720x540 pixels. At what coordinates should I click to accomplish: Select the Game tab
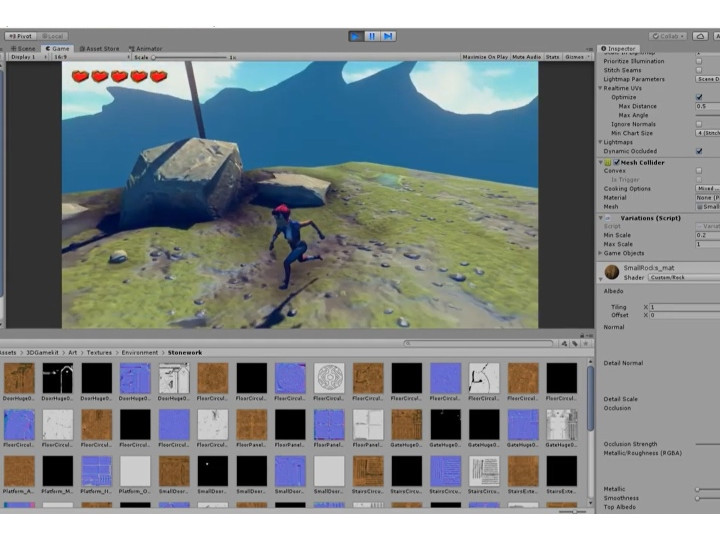[x=57, y=49]
